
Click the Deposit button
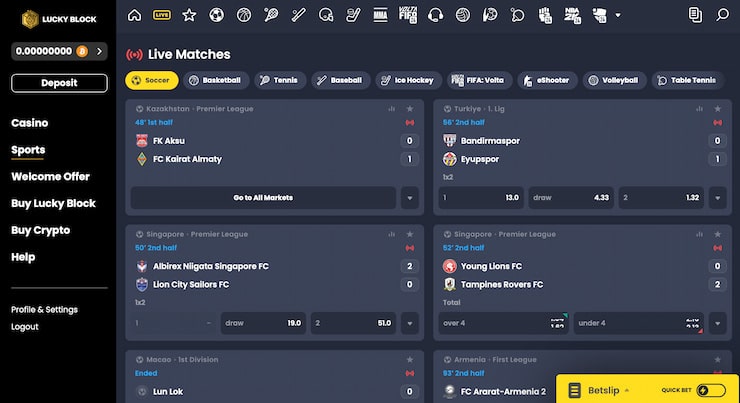59,83
